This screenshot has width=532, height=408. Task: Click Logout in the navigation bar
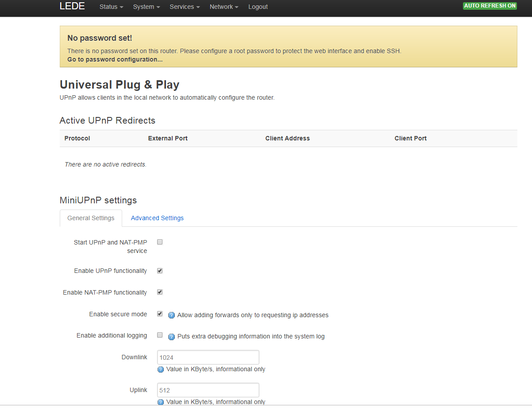click(258, 7)
